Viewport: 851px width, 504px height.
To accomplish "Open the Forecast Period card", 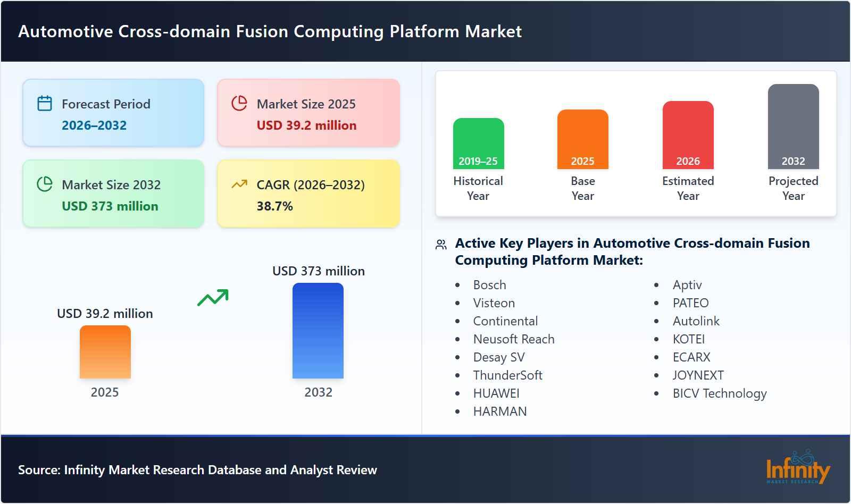I will [113, 113].
